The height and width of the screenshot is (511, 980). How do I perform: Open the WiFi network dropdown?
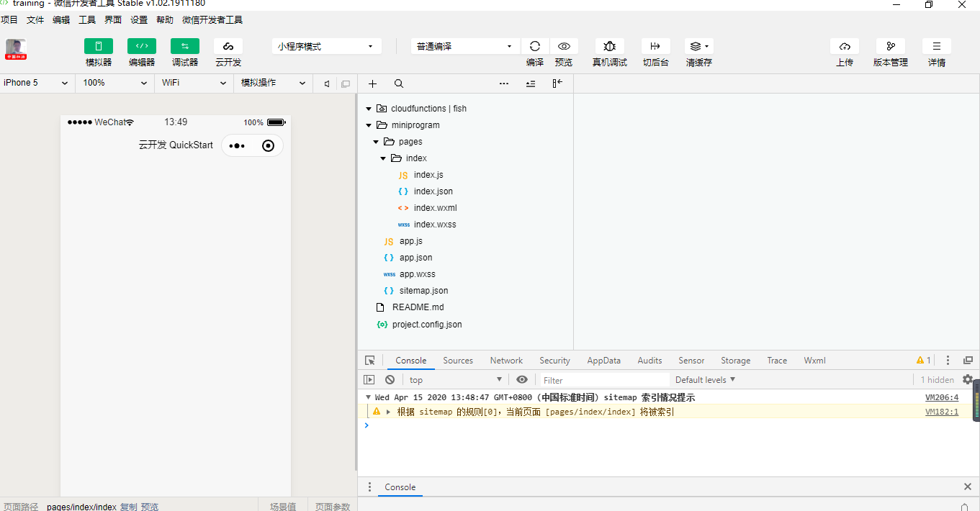tap(194, 83)
